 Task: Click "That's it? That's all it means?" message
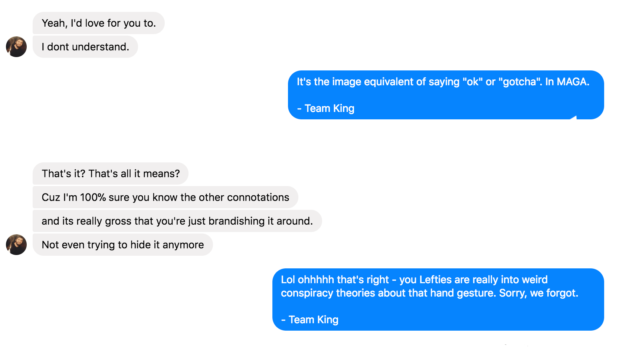pyautogui.click(x=111, y=173)
